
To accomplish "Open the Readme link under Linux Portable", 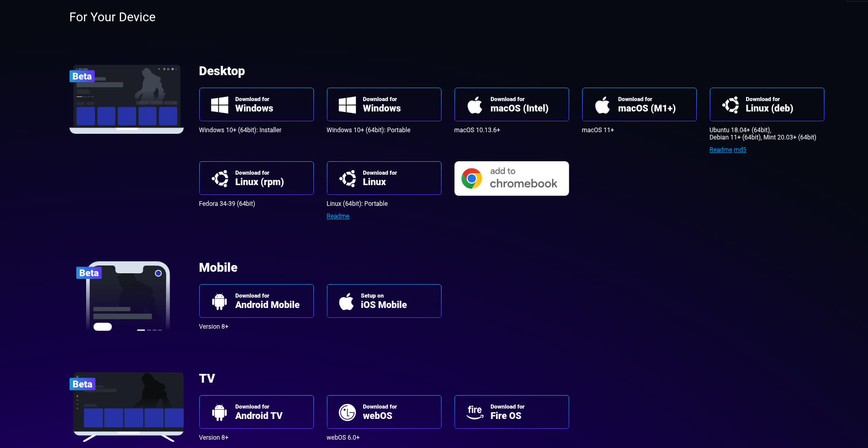I will click(338, 216).
